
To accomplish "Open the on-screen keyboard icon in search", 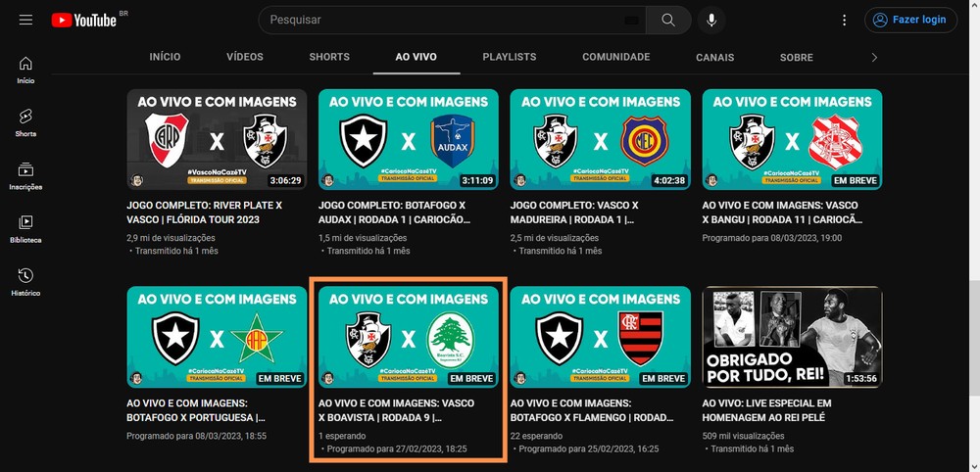I will 631,20.
